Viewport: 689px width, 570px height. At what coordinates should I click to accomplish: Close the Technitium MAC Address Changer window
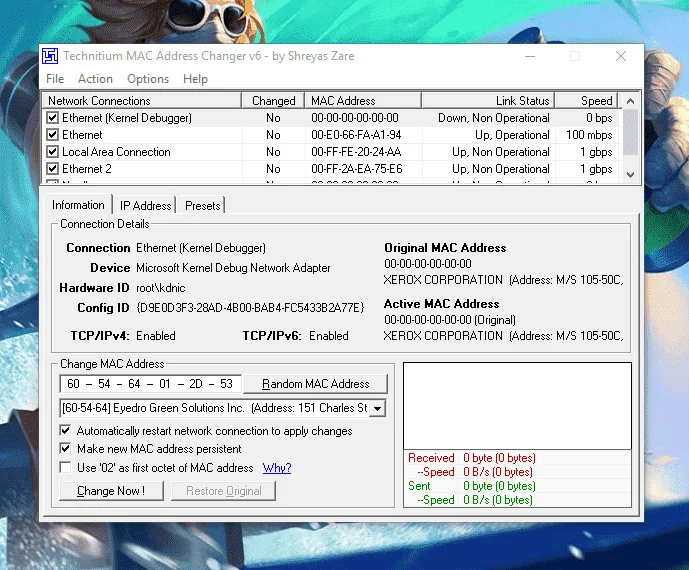pos(620,56)
